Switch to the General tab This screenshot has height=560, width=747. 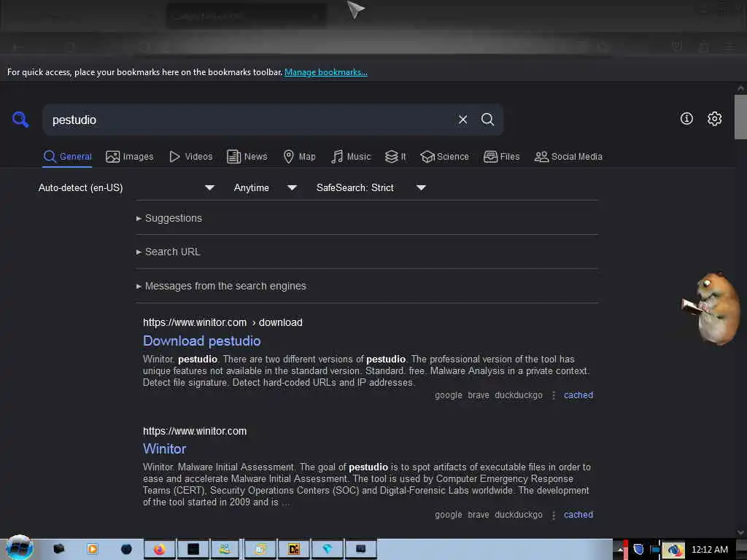67,157
